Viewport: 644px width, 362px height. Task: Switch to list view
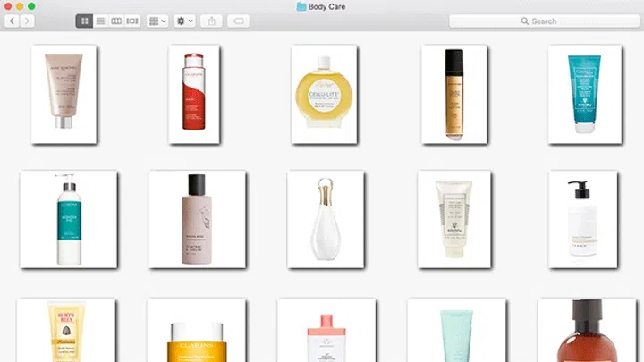point(101,21)
